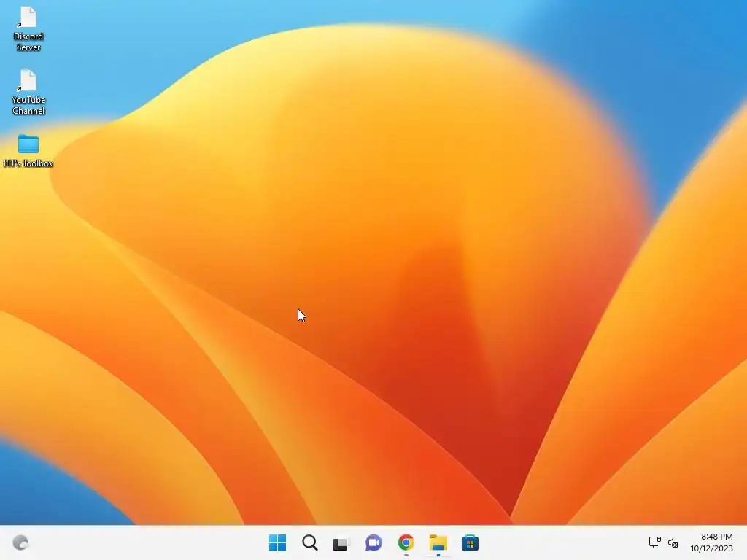
Task: Open the Windows Start menu
Action: 277,542
